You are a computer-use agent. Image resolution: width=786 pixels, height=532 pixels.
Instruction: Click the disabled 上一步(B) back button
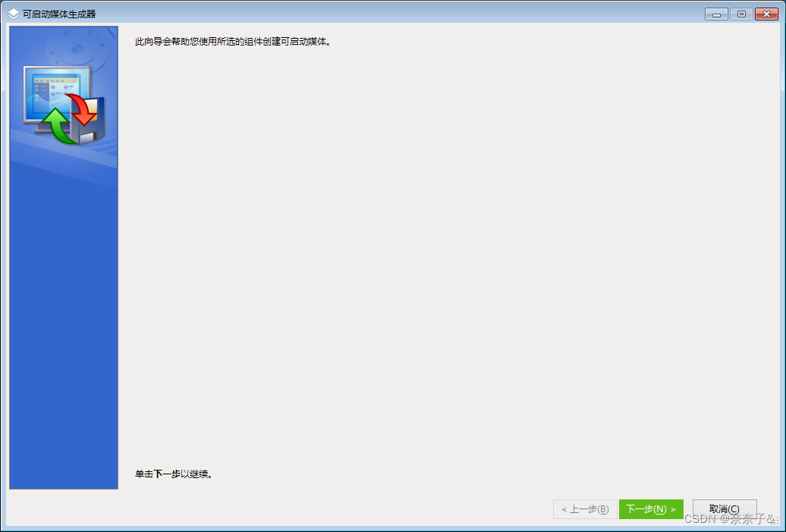585,509
